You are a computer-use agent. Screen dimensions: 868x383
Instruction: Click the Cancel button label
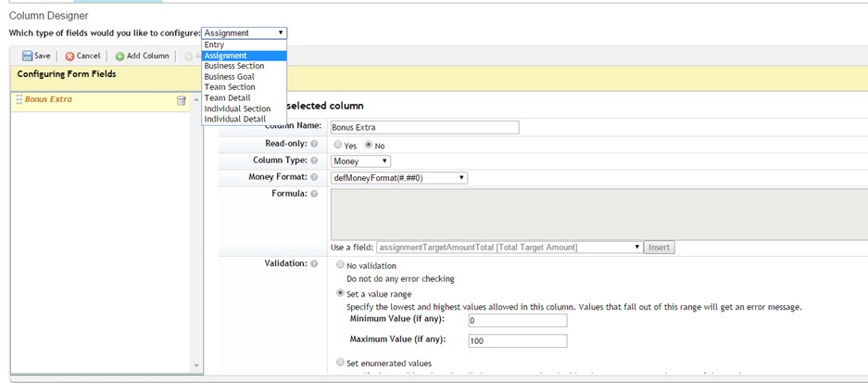89,56
